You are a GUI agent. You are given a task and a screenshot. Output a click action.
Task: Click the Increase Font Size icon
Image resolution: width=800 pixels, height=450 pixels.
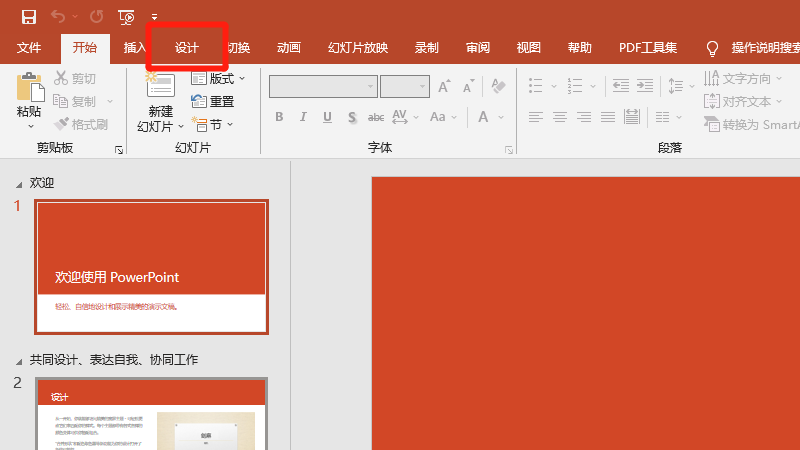point(444,87)
